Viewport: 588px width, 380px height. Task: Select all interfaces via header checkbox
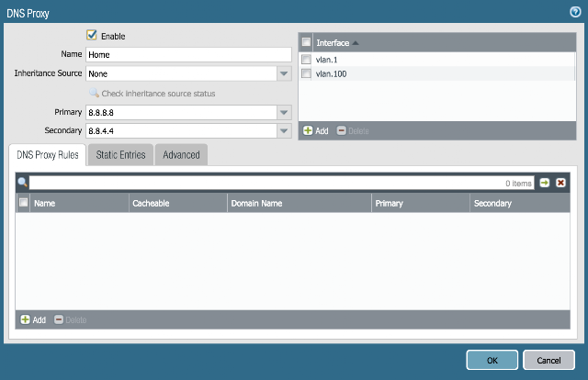point(306,42)
